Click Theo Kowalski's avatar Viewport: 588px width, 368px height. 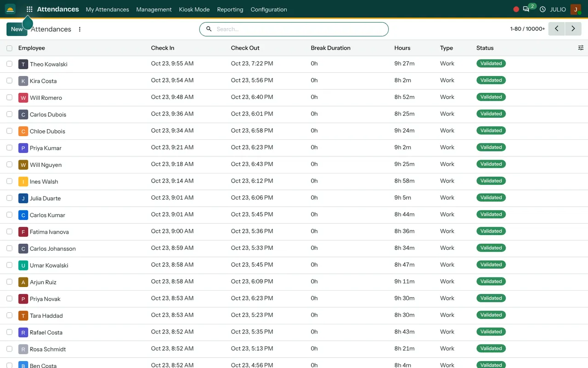point(23,64)
